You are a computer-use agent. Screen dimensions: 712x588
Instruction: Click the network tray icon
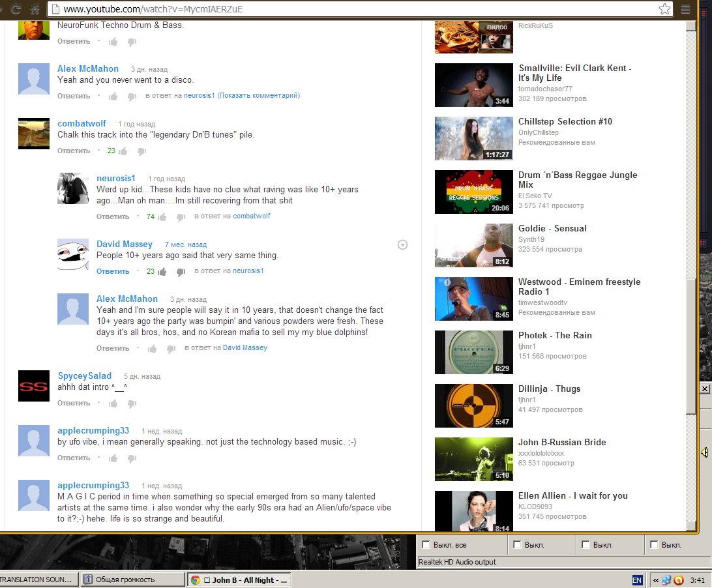pyautogui.click(x=666, y=580)
